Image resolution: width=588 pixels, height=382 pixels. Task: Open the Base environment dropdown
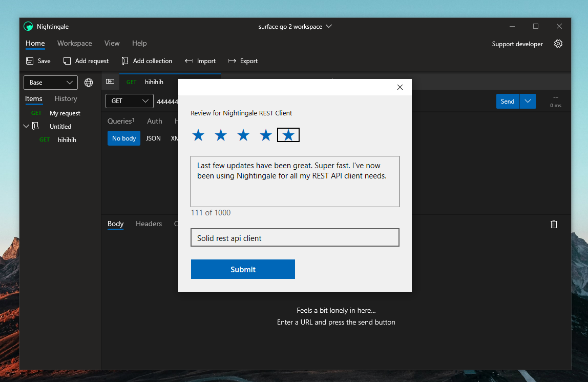point(50,82)
